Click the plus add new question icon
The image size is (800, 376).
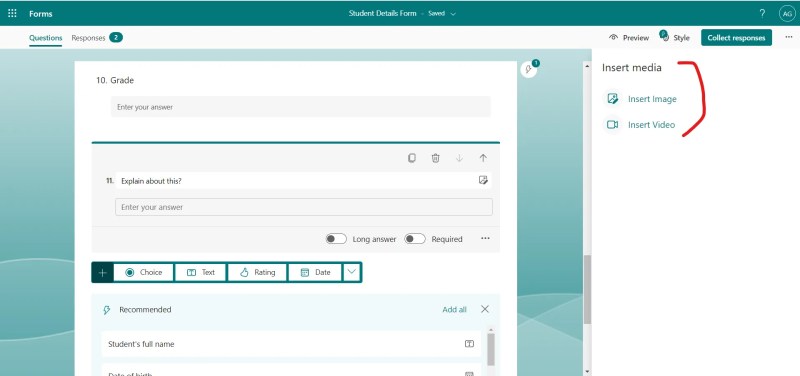pyautogui.click(x=103, y=272)
